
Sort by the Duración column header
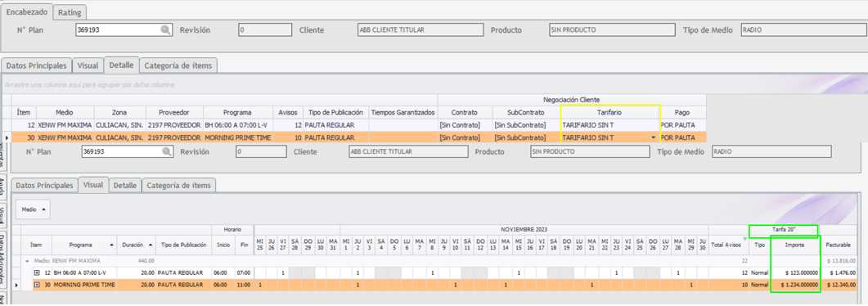(137, 245)
